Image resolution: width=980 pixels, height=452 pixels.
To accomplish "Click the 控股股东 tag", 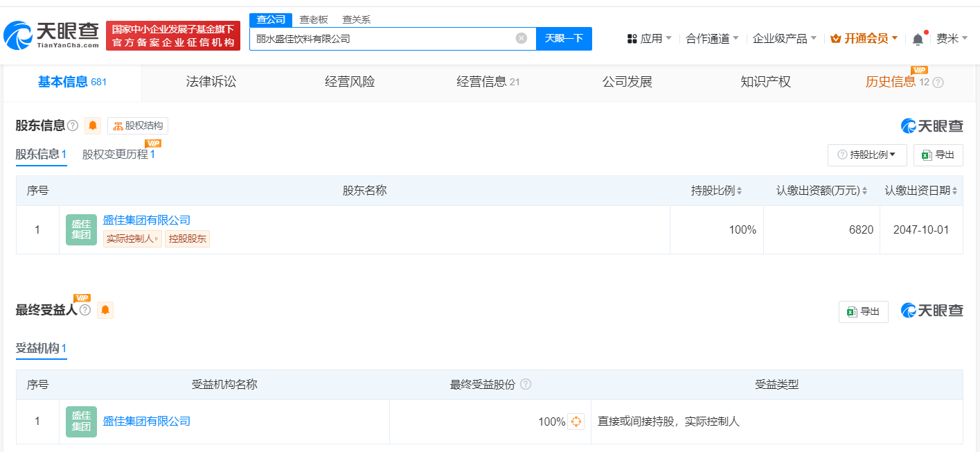I will pos(187,239).
